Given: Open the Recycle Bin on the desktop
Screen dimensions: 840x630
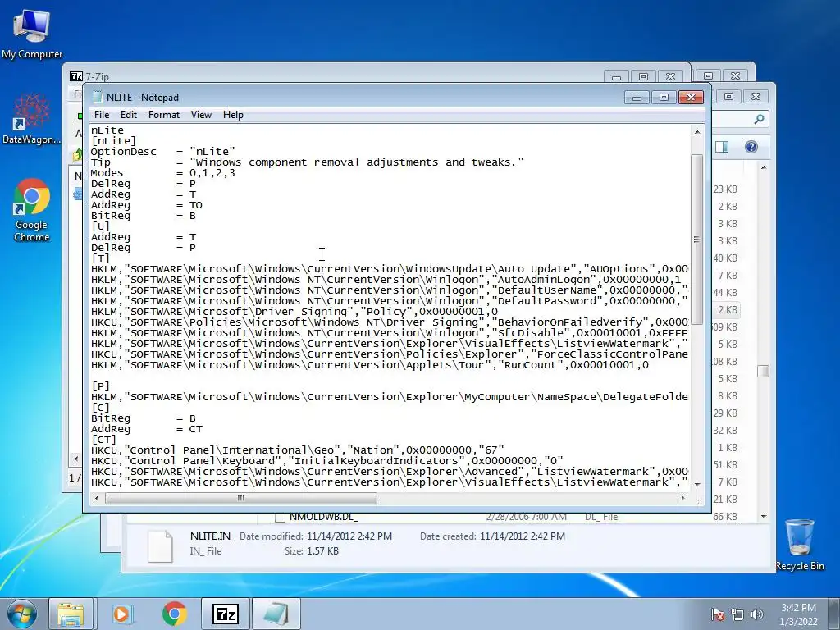Looking at the screenshot, I should click(x=799, y=545).
